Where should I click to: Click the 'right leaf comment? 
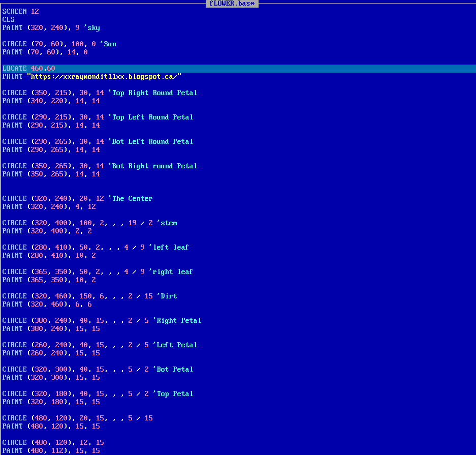tap(171, 271)
